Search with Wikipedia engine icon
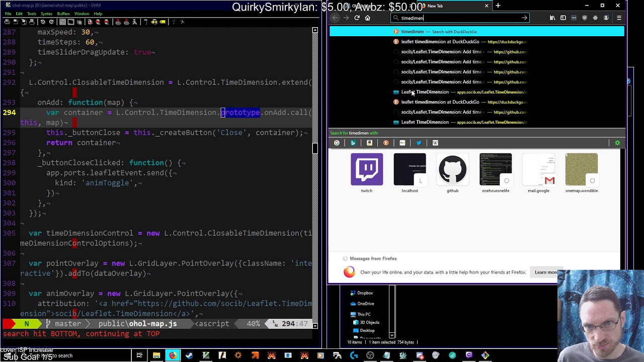Viewport: 644px width, 362px height. pos(435,143)
